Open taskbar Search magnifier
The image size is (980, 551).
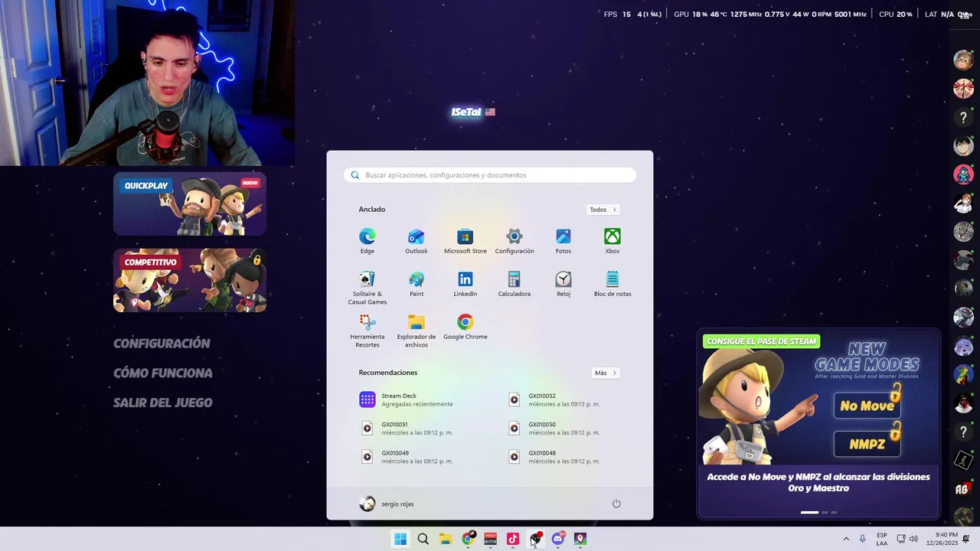[x=423, y=540]
